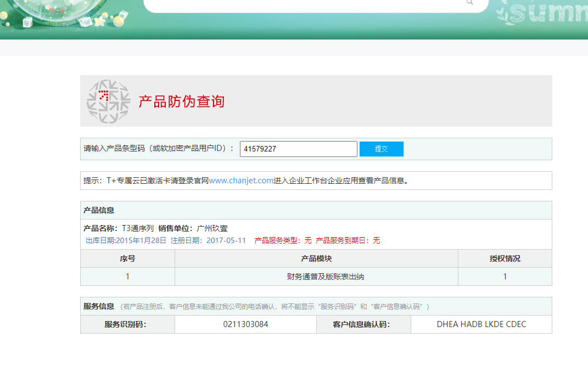Screen dimensions: 588x377
Task: Click the 产品模块 column header
Action: [316, 258]
